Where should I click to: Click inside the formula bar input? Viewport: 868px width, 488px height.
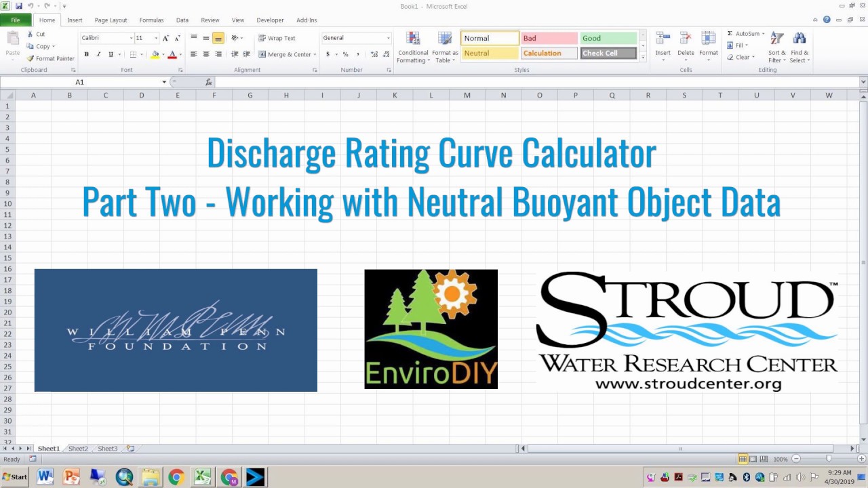[536, 82]
